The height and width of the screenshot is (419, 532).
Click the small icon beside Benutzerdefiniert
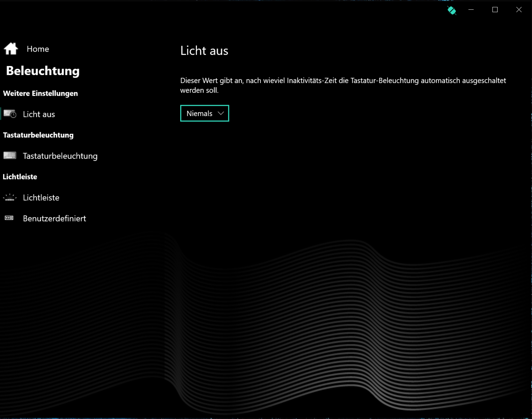9,218
